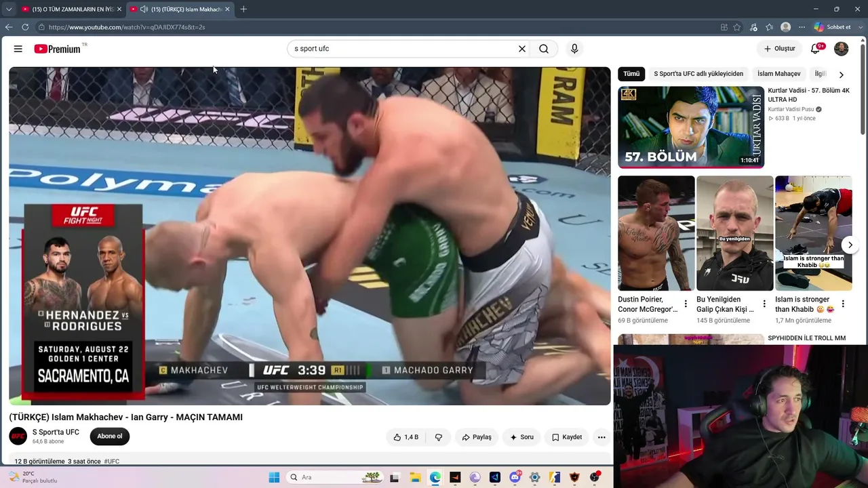Open File Explorer from taskbar
Image resolution: width=868 pixels, height=488 pixels.
click(x=415, y=477)
